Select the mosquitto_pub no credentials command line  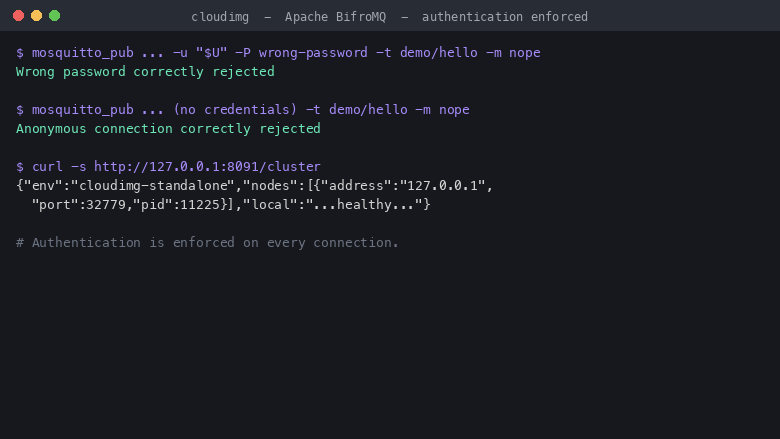[243, 110]
